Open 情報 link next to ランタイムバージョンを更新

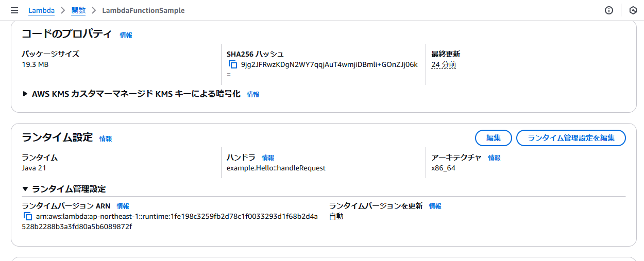435,206
